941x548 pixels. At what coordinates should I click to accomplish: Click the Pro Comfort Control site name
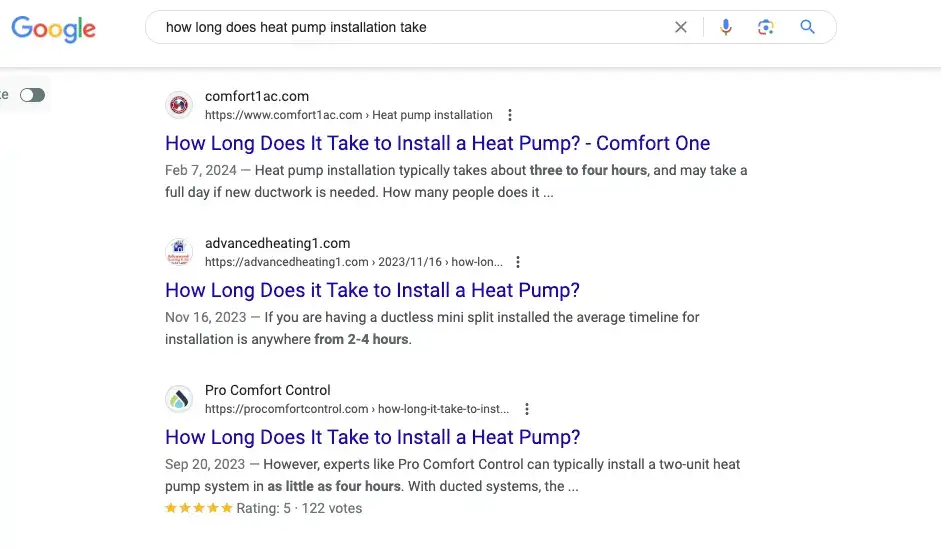268,390
